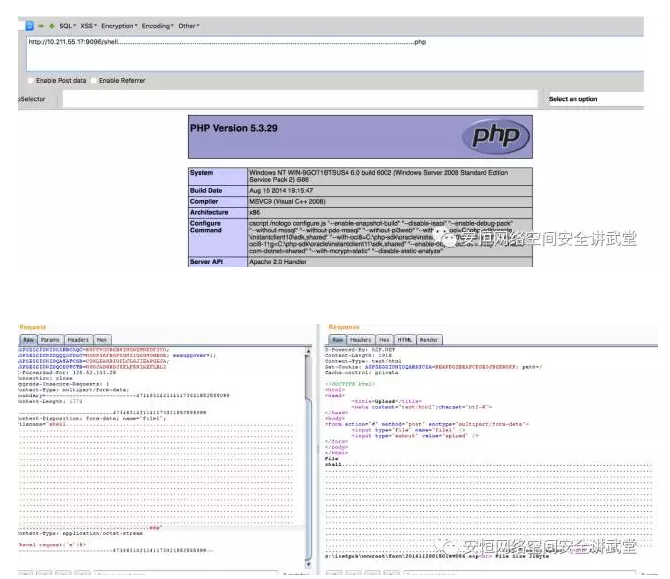Viewport: 670px width, 579px height.
Task: Click the 'PHP Version 5.3.29' heading
Action: pyautogui.click(x=234, y=128)
